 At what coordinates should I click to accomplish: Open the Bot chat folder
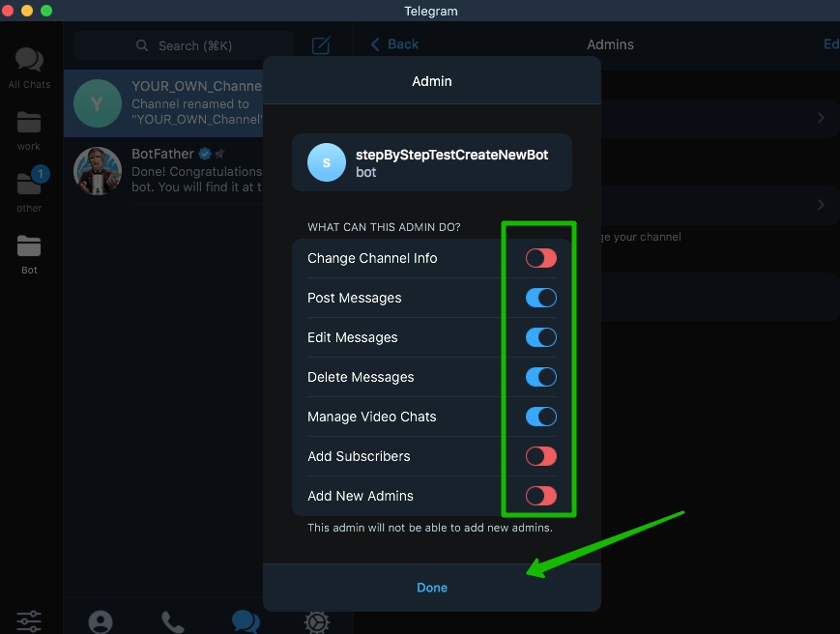pyautogui.click(x=29, y=246)
